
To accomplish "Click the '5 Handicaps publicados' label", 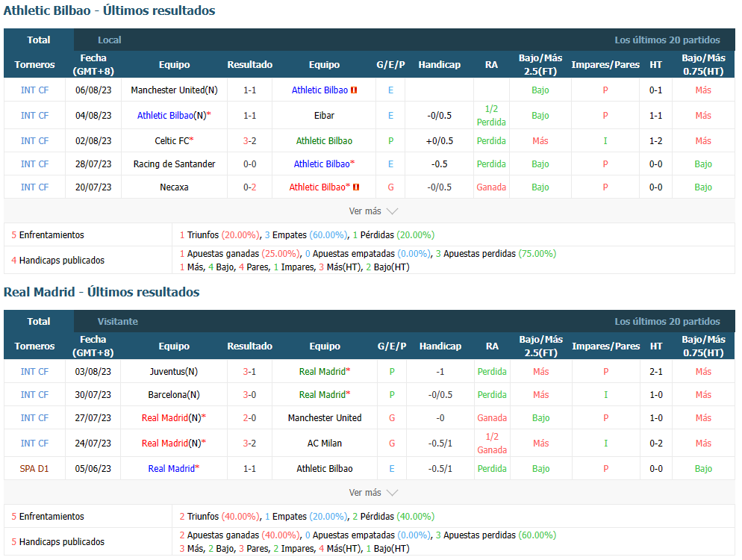I will pos(57,542).
